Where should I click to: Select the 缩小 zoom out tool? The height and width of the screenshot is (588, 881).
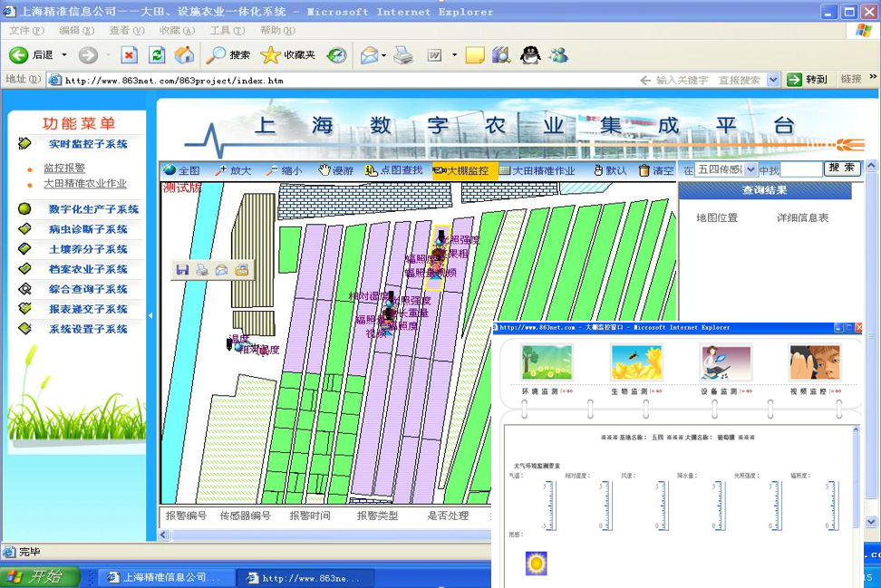[284, 170]
